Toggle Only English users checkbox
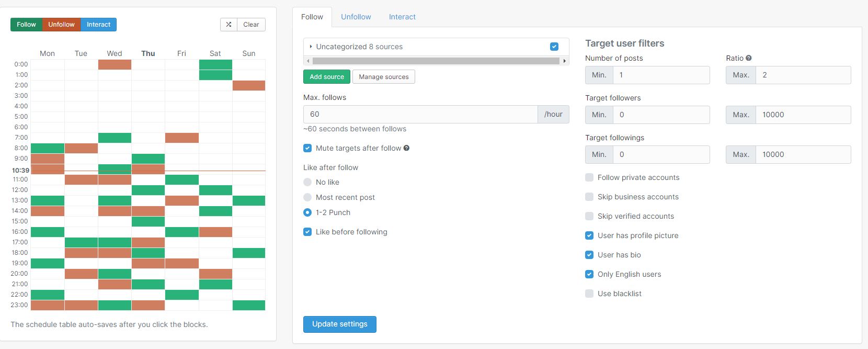Screen dimensions: 868x349 tap(589, 274)
